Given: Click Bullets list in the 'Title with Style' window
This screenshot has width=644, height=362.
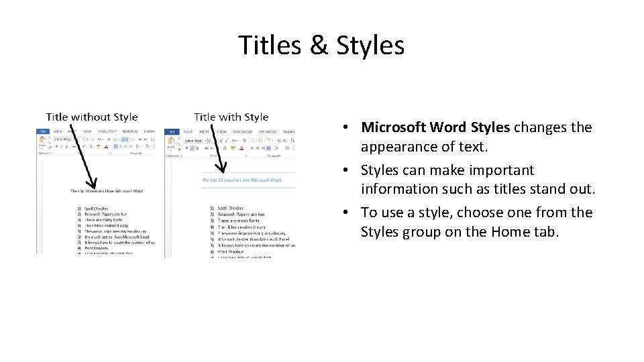Looking at the screenshot, I should click(252, 140).
